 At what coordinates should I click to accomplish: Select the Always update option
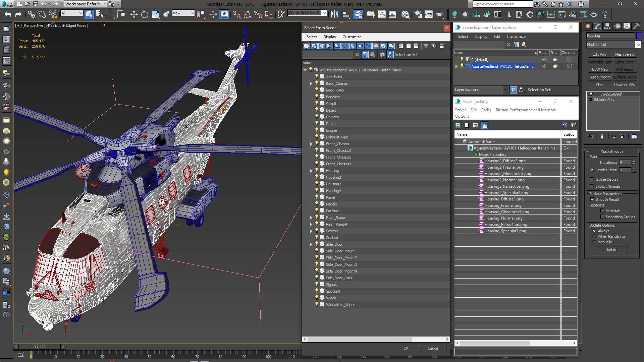click(594, 231)
